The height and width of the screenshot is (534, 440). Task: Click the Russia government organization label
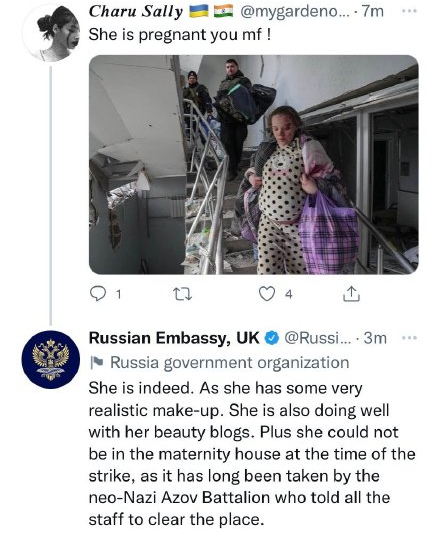coord(230,363)
